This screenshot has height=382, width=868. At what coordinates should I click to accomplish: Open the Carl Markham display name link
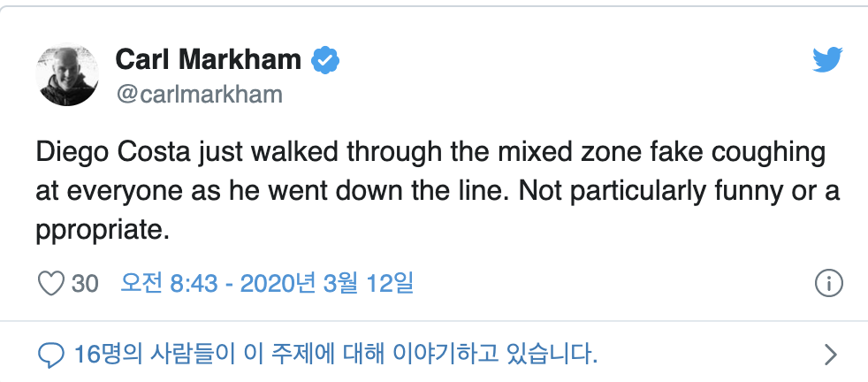click(x=208, y=60)
